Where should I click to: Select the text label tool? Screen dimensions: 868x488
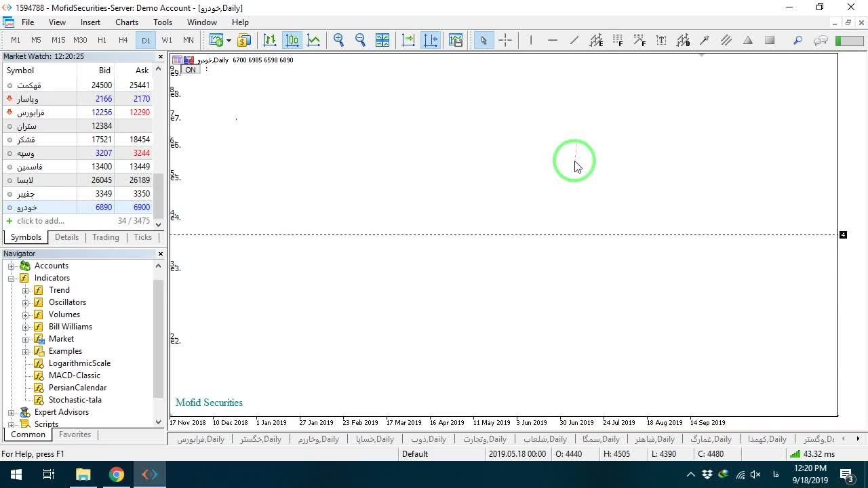(661, 41)
